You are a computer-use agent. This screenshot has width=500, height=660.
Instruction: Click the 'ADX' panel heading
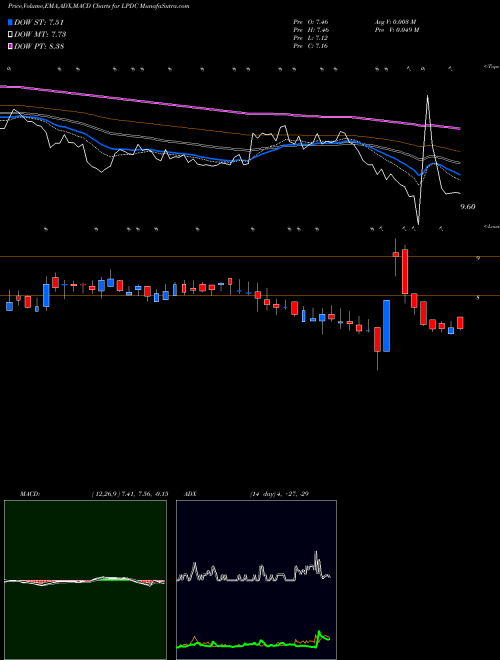191,494
